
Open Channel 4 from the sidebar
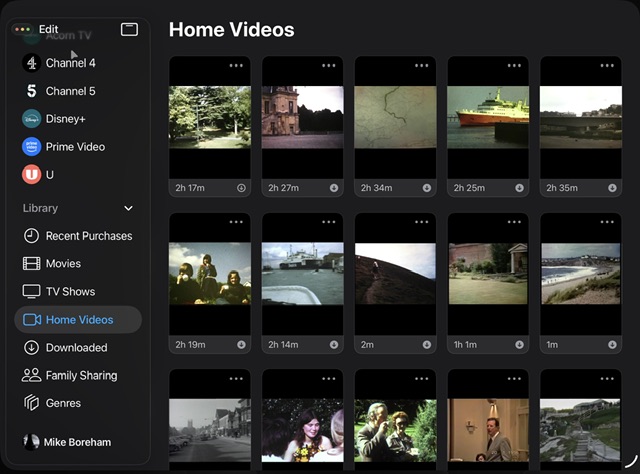70,63
